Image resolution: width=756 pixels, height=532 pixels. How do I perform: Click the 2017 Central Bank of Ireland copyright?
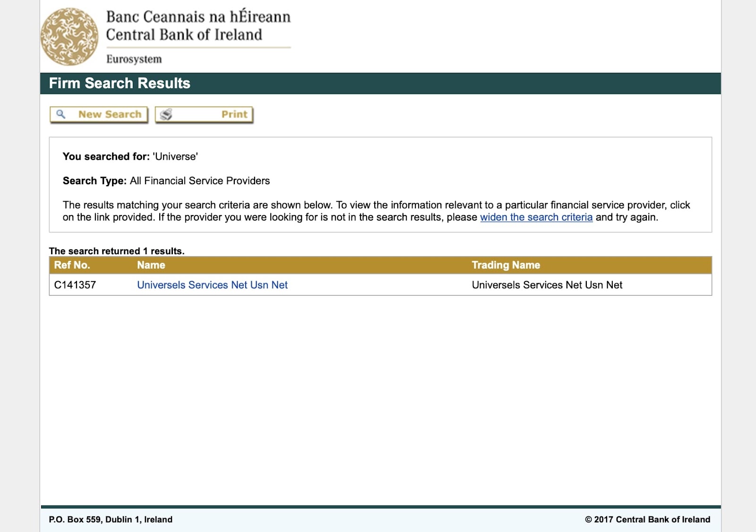[647, 519]
